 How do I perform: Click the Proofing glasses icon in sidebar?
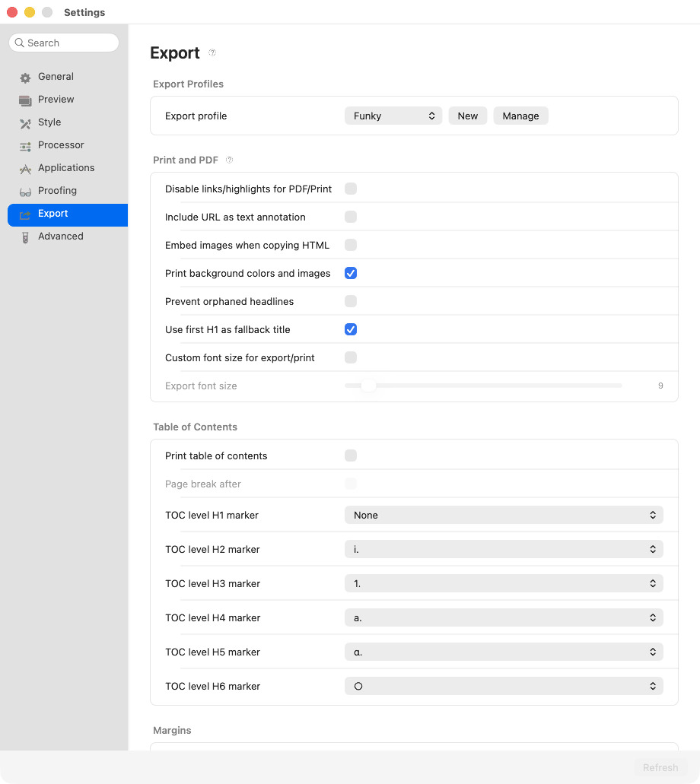pos(25,192)
